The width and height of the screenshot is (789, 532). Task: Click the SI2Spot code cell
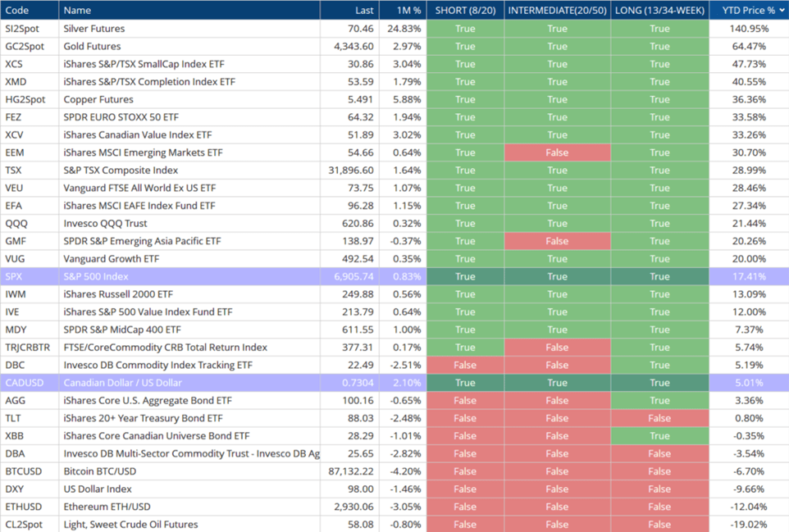24,29
